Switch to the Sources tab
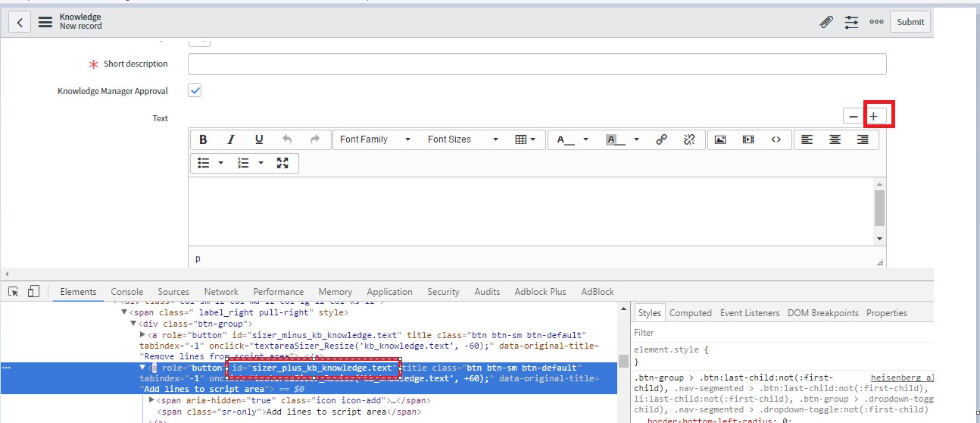The image size is (980, 423). [173, 292]
